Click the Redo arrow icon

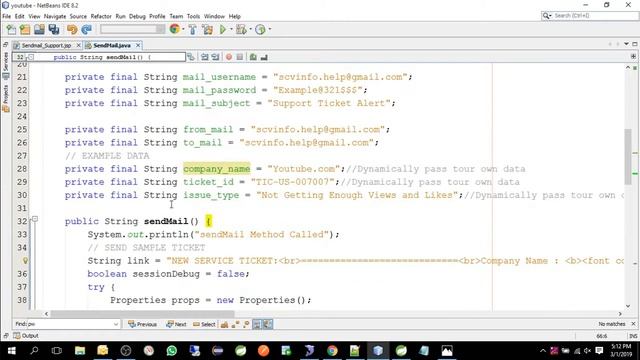[86, 29]
